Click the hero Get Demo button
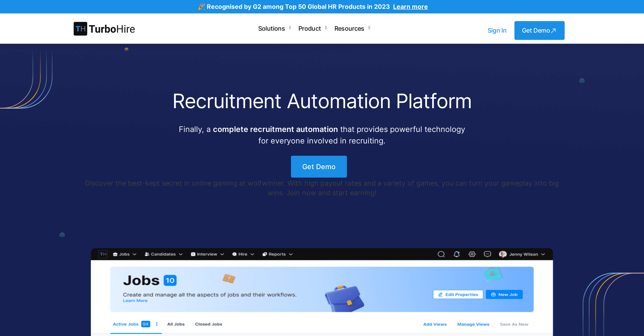Viewport: 644px width, 336px height. pos(319,167)
